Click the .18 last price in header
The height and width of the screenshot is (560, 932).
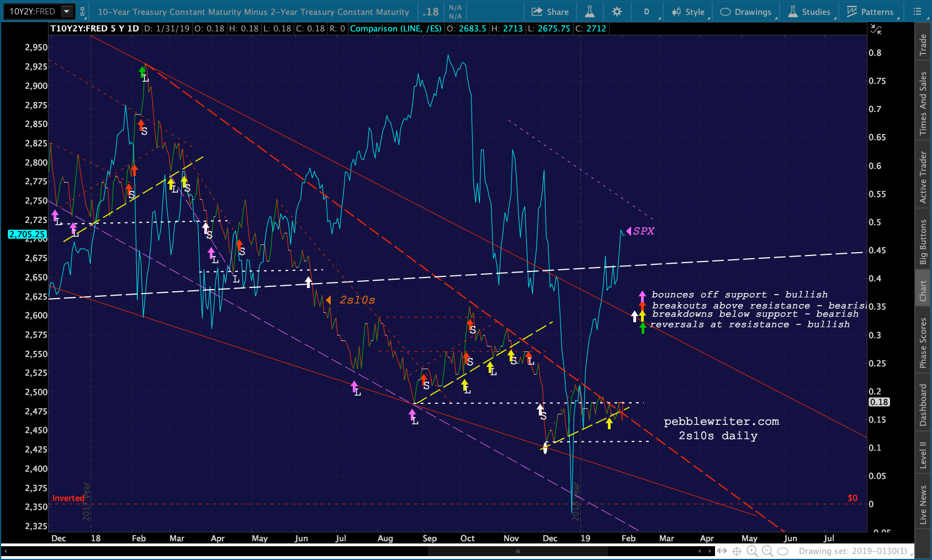point(431,12)
